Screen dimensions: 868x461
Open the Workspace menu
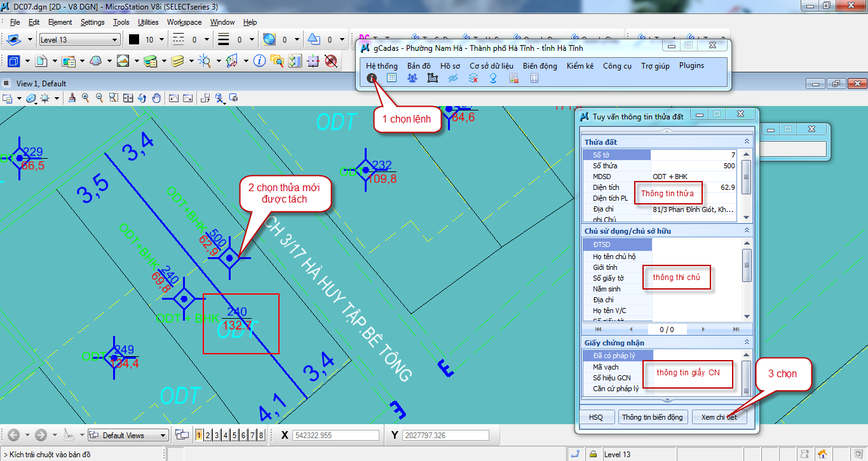(x=184, y=22)
